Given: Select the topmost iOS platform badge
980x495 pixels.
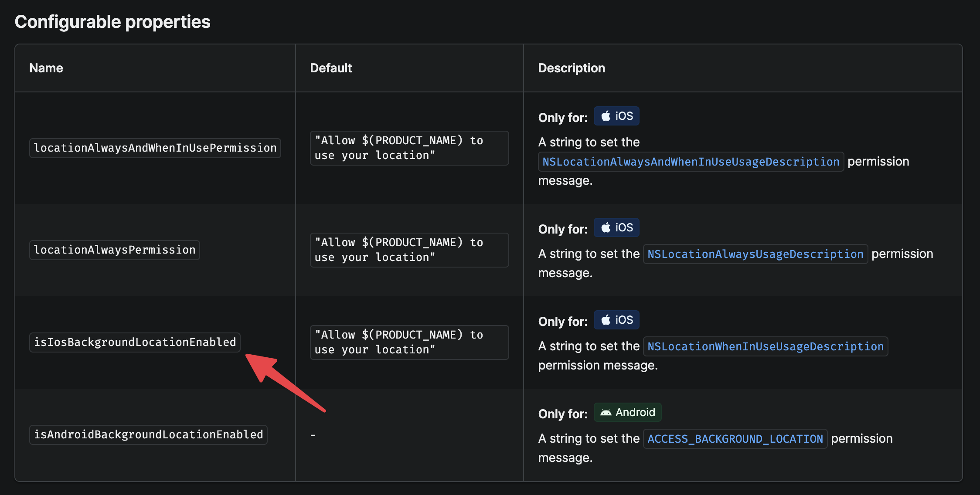Looking at the screenshot, I should (x=616, y=116).
